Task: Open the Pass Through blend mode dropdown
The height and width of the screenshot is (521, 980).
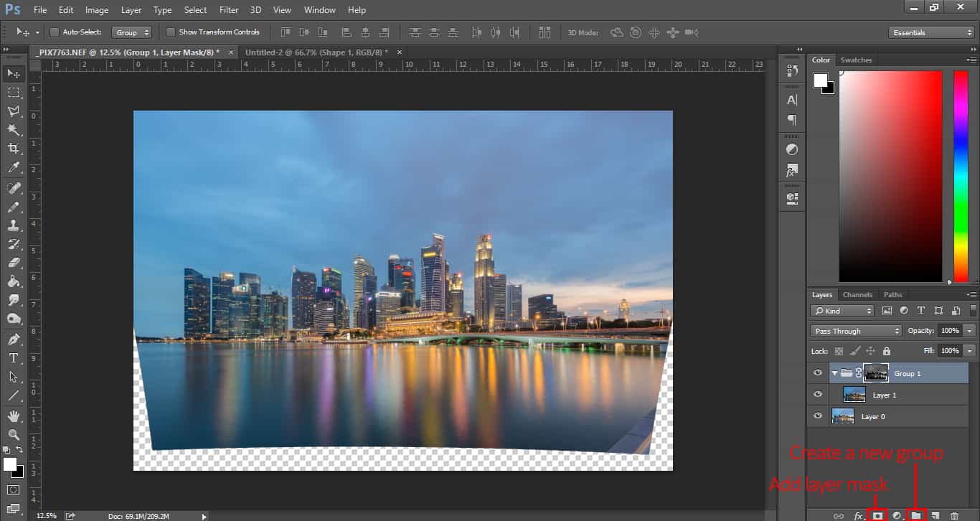Action: click(x=856, y=331)
